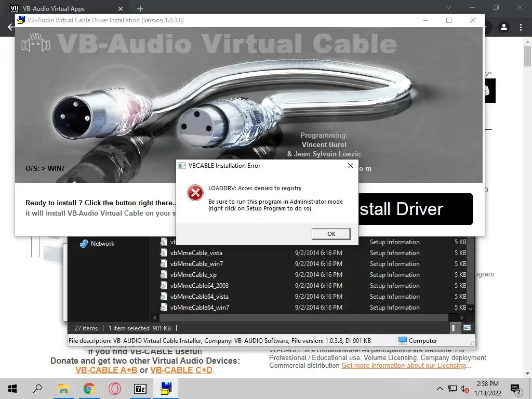
Task: Minimize the VB-Audio driver installation window
Action: coord(425,20)
